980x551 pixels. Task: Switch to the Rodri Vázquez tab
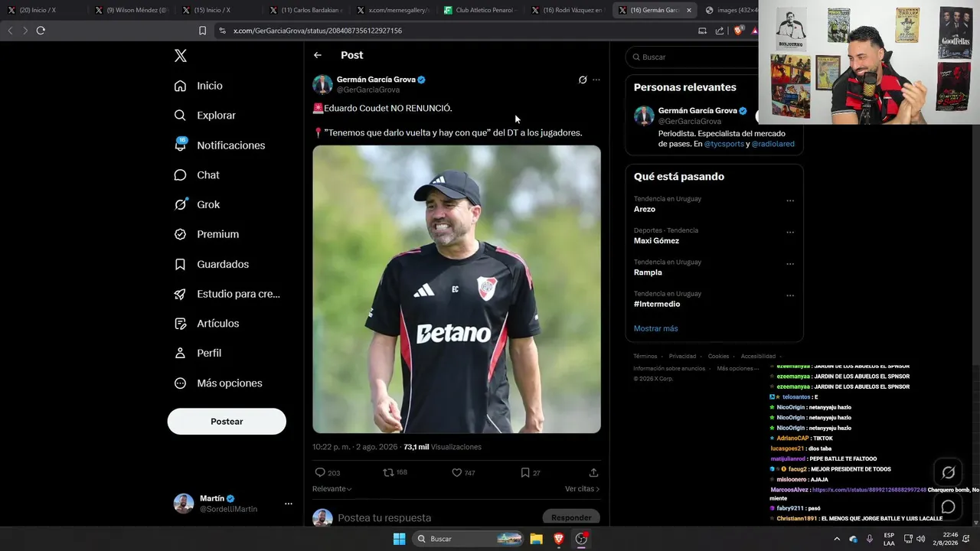click(569, 10)
